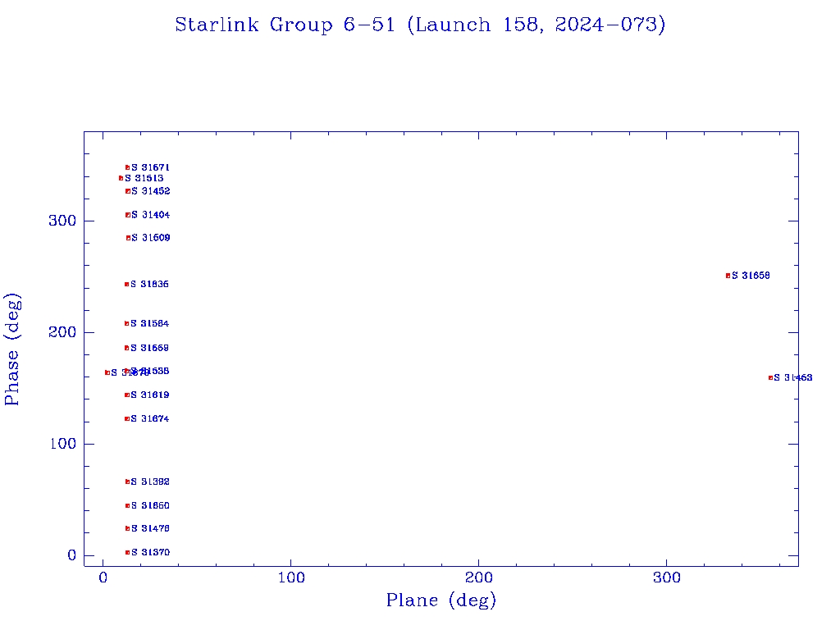Select the red marker for S 31658

[728, 276]
